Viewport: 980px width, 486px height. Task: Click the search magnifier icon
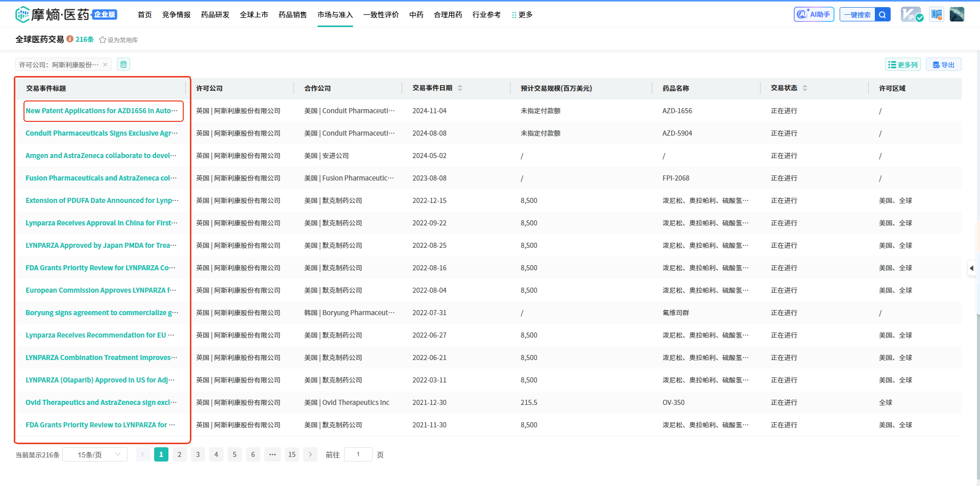click(883, 14)
